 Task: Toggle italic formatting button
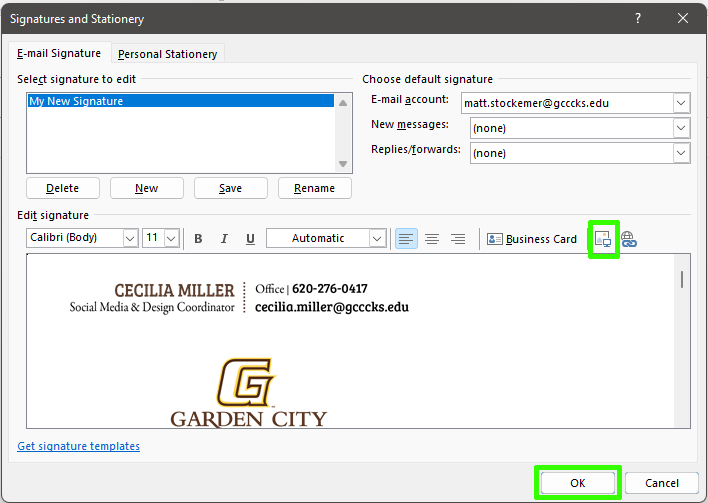(224, 239)
